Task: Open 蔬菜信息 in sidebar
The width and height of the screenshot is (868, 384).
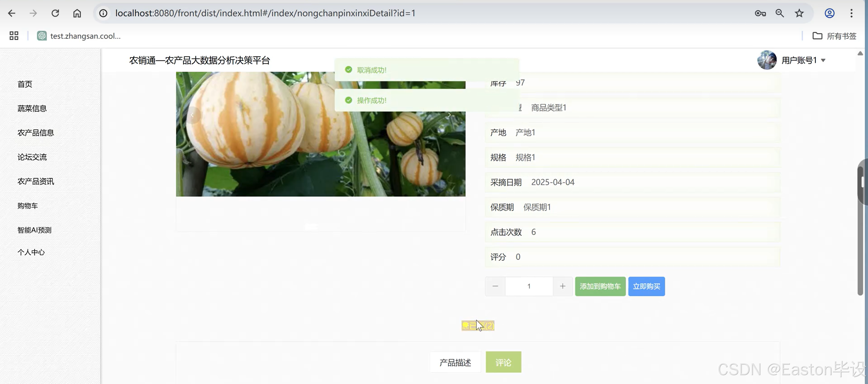Action: (32, 108)
